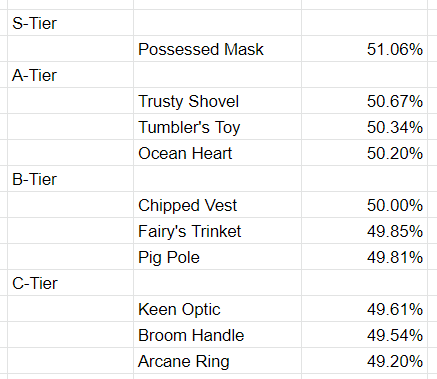Image resolution: width=437 pixels, height=379 pixels.
Task: Click the 50.34% value cell
Action: [364, 127]
